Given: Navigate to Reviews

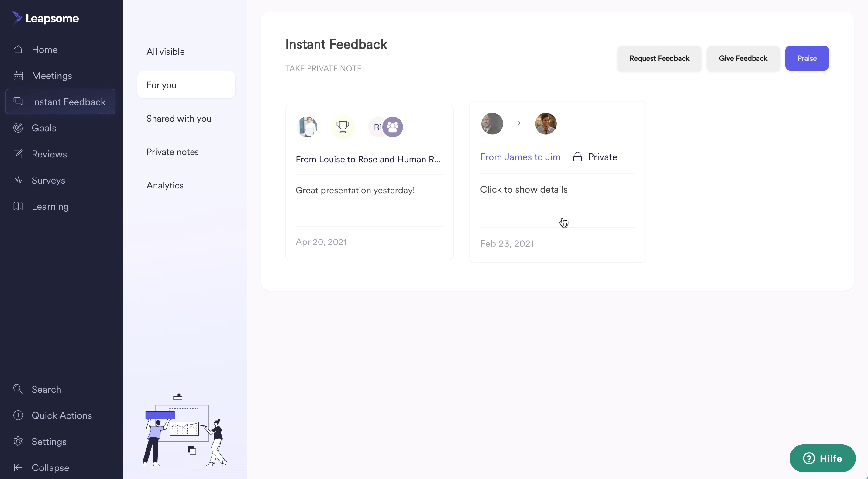Looking at the screenshot, I should tap(49, 154).
